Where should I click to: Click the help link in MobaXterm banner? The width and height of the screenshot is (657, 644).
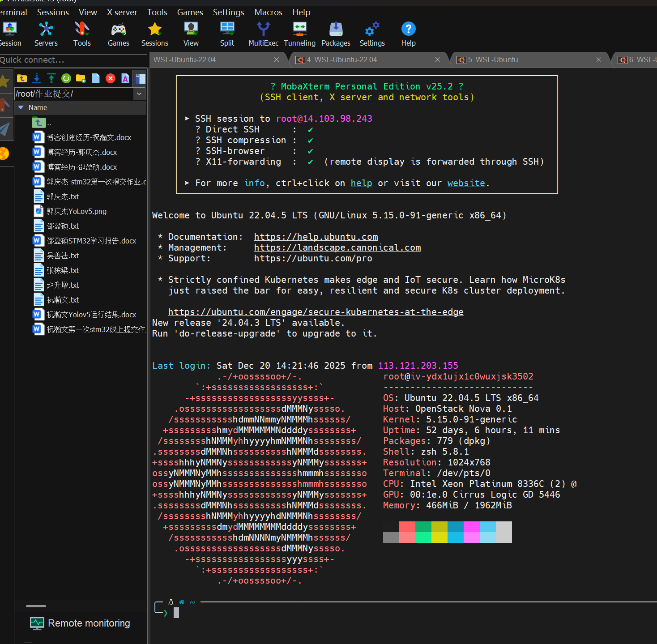(361, 183)
